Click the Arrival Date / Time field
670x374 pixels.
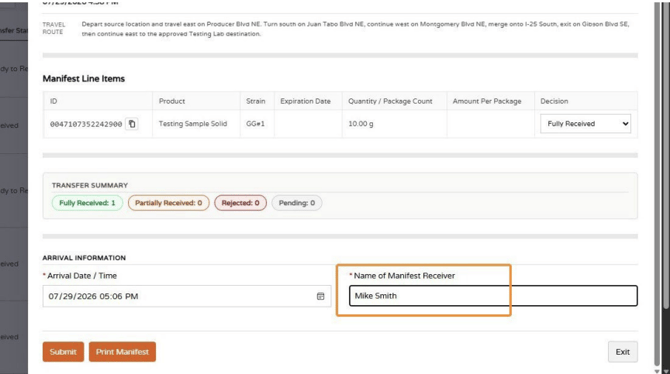[x=187, y=296]
